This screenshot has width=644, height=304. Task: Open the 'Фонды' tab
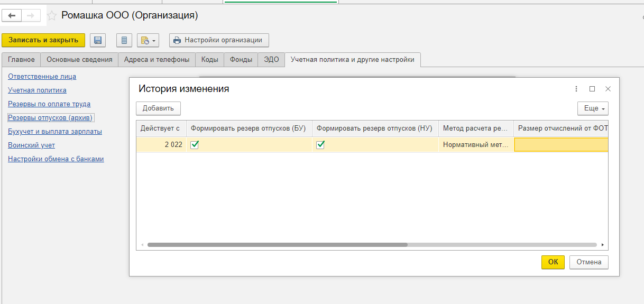click(241, 60)
